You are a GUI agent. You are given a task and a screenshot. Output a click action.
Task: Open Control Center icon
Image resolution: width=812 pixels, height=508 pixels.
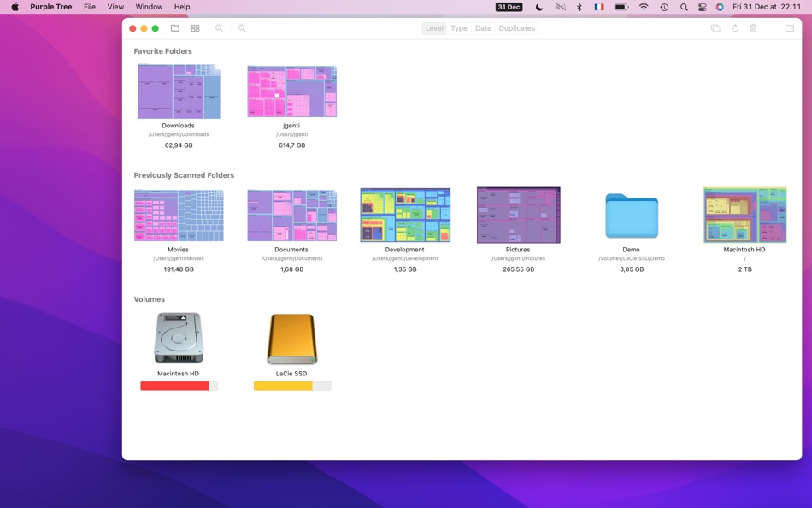pos(703,7)
